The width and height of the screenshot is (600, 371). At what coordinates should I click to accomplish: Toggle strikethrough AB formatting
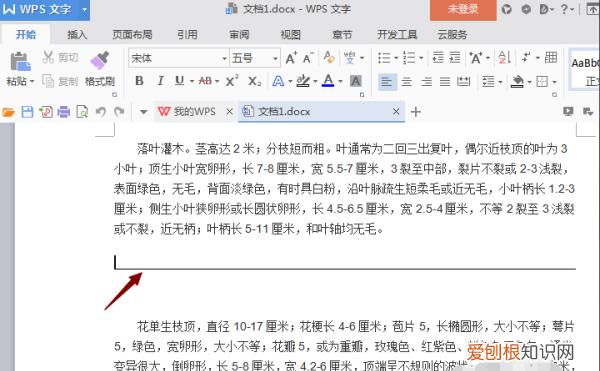[x=205, y=81]
